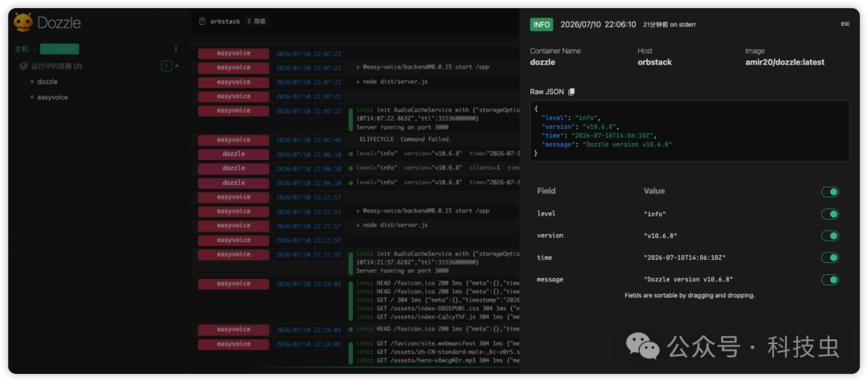Click the Host value orbstack in details
Screen dimensions: 868x382
[655, 62]
